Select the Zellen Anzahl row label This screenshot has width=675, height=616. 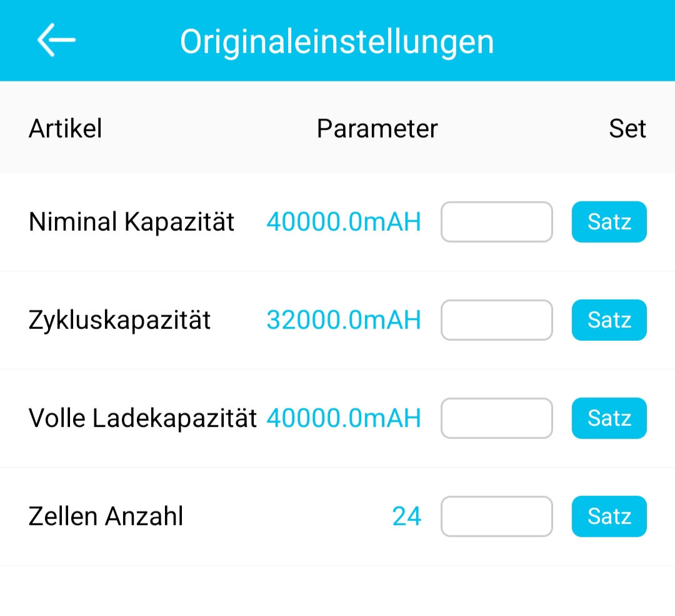(106, 517)
